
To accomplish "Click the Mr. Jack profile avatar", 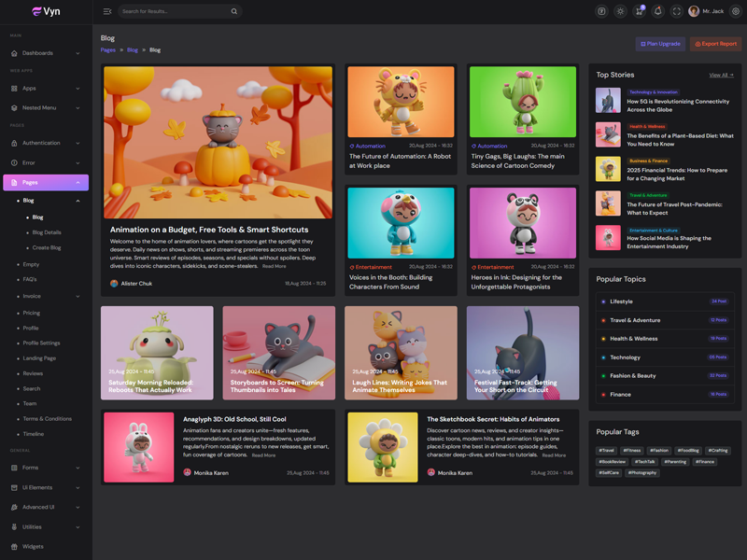I will click(694, 11).
